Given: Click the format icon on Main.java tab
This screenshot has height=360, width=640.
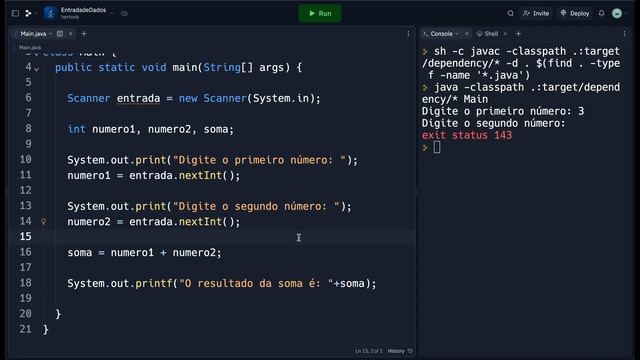Looking at the screenshot, I should coord(60,34).
